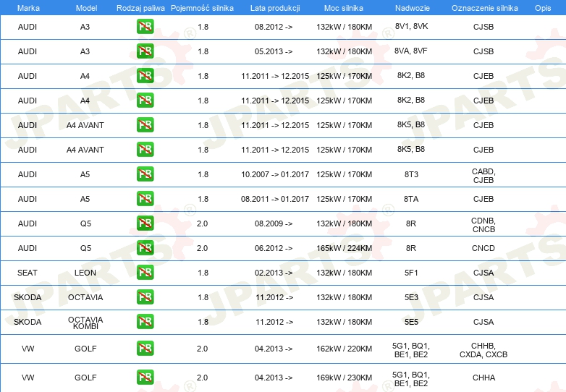The height and width of the screenshot is (392, 566).
Task: Click the fuel icon in the GOLF 169kW row
Action: click(145, 378)
